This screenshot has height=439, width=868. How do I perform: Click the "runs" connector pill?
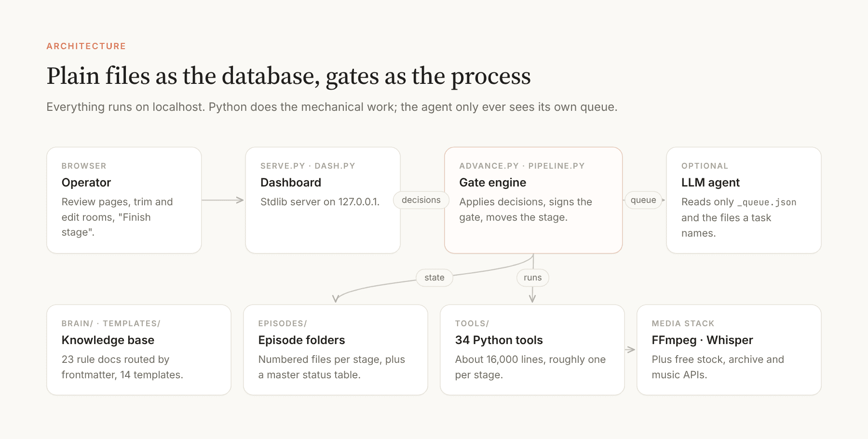coord(533,278)
